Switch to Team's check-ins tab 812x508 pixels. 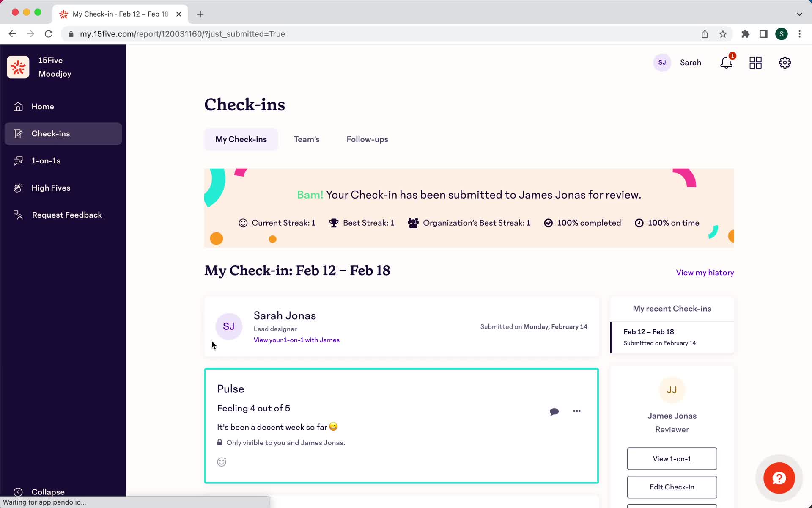click(306, 139)
